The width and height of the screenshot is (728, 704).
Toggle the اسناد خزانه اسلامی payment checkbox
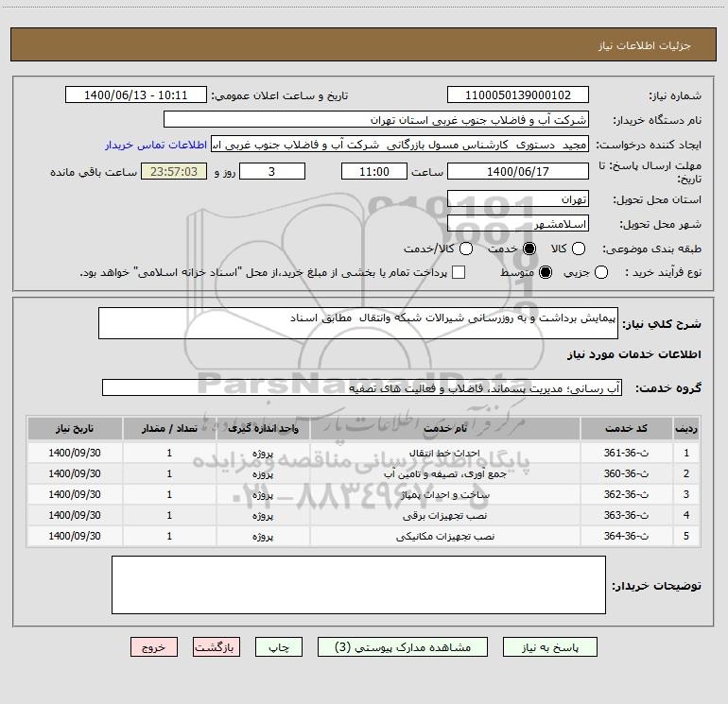[x=459, y=272]
